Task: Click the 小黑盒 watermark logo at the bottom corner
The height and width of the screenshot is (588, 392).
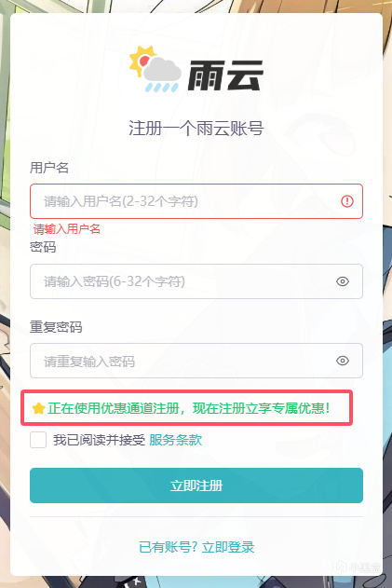Action: click(358, 567)
